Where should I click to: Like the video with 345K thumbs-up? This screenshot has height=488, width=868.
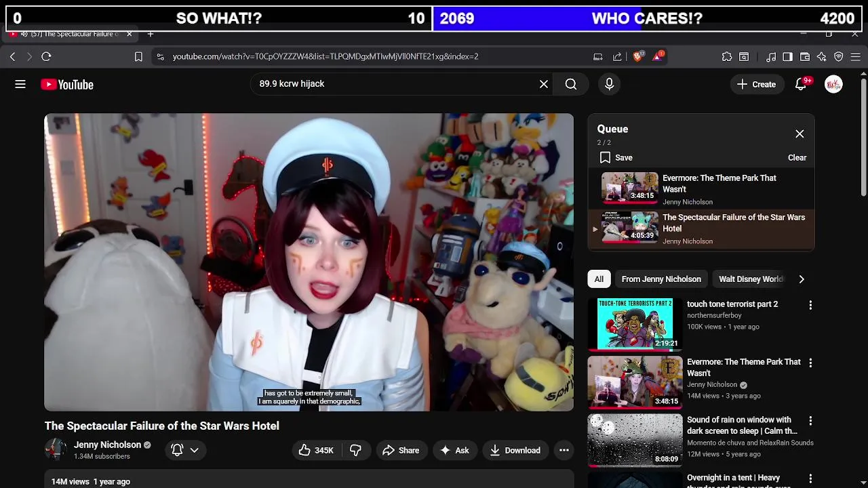click(316, 451)
